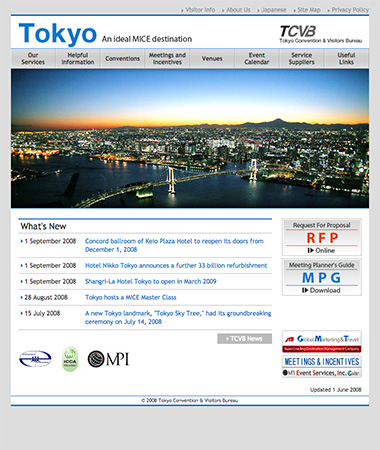
Task: Click the TCVB News button
Action: coord(245,339)
